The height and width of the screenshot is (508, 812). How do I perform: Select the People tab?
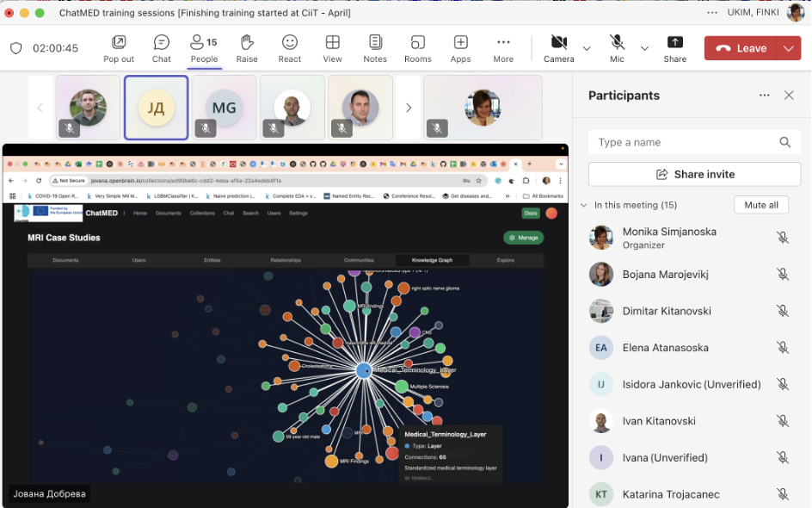[204, 48]
